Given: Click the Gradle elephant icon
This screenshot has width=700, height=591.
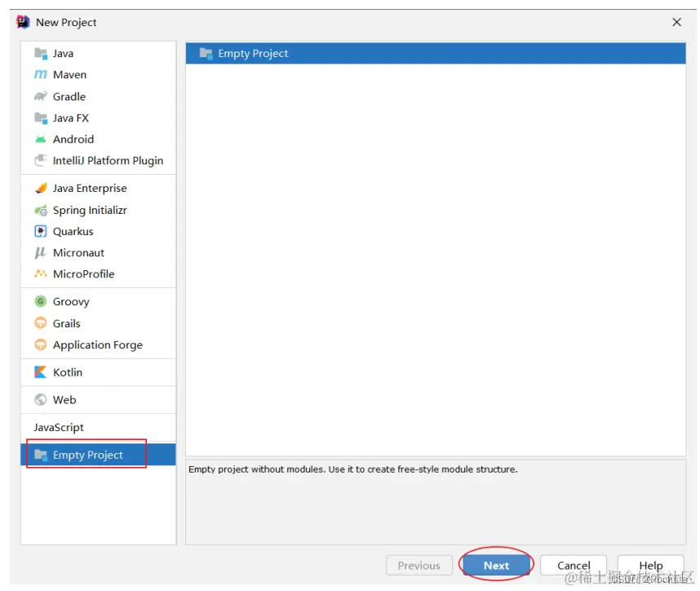Looking at the screenshot, I should (x=41, y=96).
